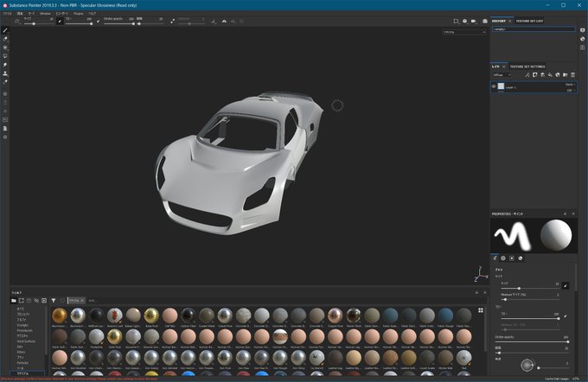Open the viewport channel dropdown at top right
This screenshot has width=588, height=382.
tap(464, 33)
